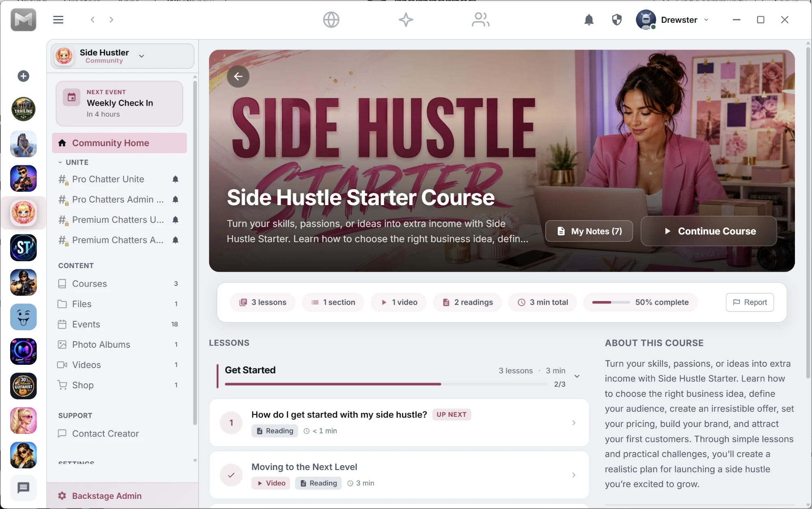Open the Next Event calendar icon
The image size is (812, 509).
tap(71, 97)
